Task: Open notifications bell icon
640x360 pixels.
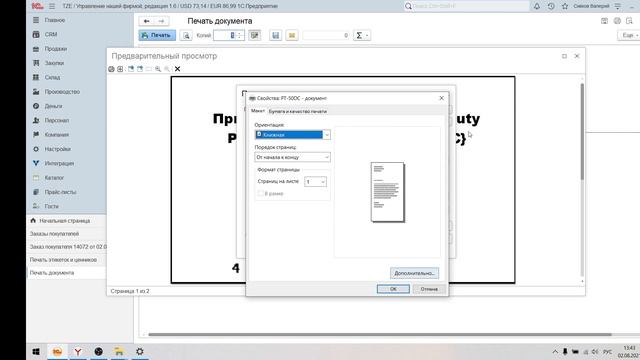Action: pos(537,6)
